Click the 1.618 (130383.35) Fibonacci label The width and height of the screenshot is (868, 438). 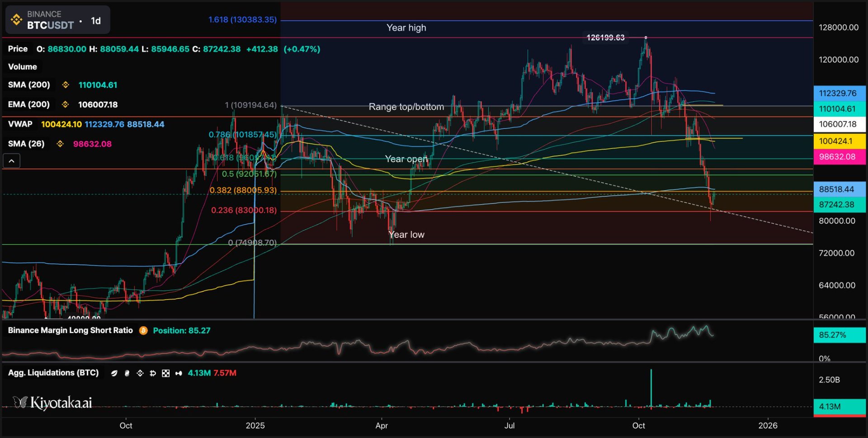point(242,20)
